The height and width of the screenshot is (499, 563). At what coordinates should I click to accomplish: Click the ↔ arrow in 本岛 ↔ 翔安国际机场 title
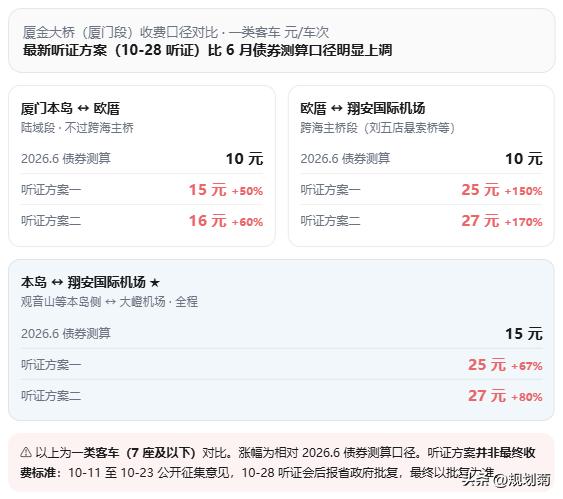pos(57,283)
